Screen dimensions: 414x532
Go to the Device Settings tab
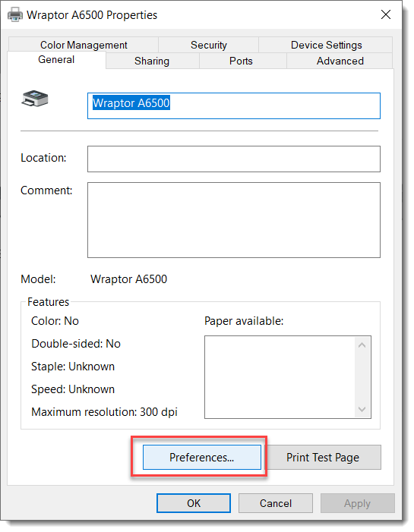point(326,45)
